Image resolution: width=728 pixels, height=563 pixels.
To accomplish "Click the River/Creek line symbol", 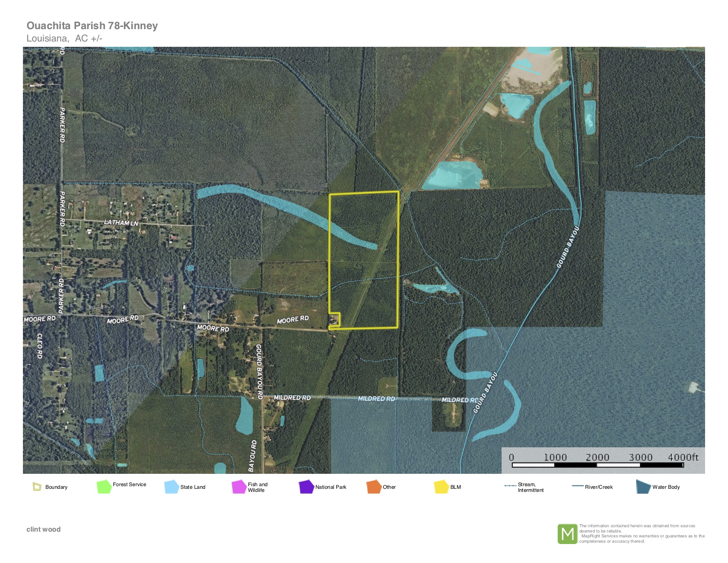I will pos(578,486).
